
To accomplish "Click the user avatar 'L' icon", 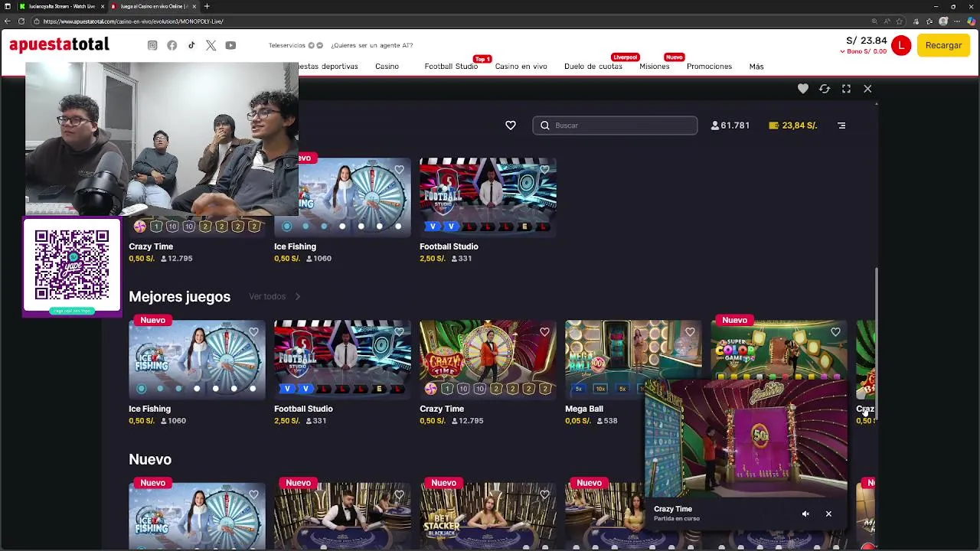I will pyautogui.click(x=901, y=45).
